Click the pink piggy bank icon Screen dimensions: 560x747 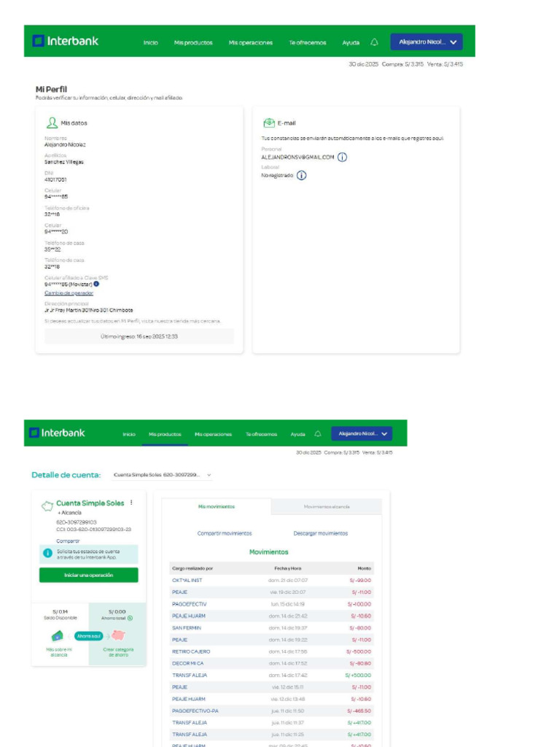(119, 635)
